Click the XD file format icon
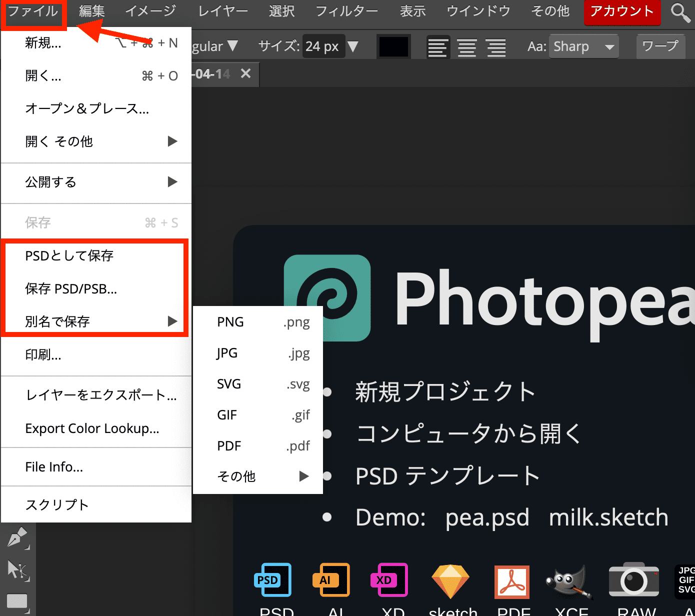The width and height of the screenshot is (695, 616). 389,580
